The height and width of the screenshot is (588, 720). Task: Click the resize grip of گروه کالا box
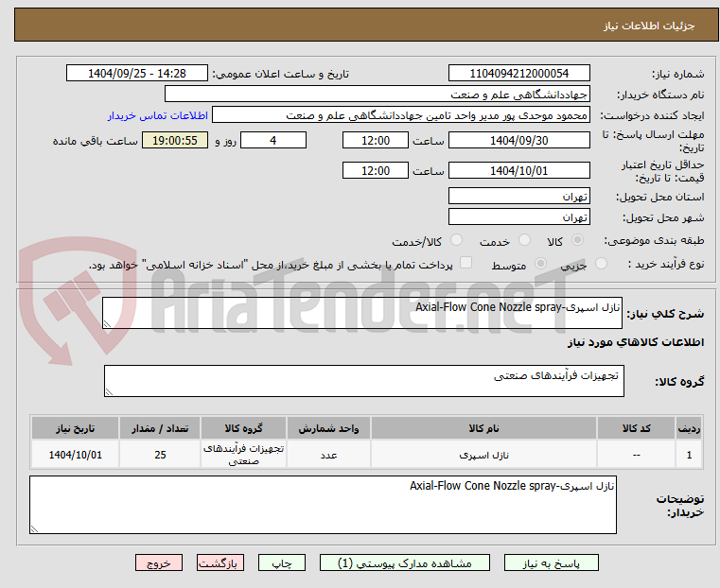point(109,391)
